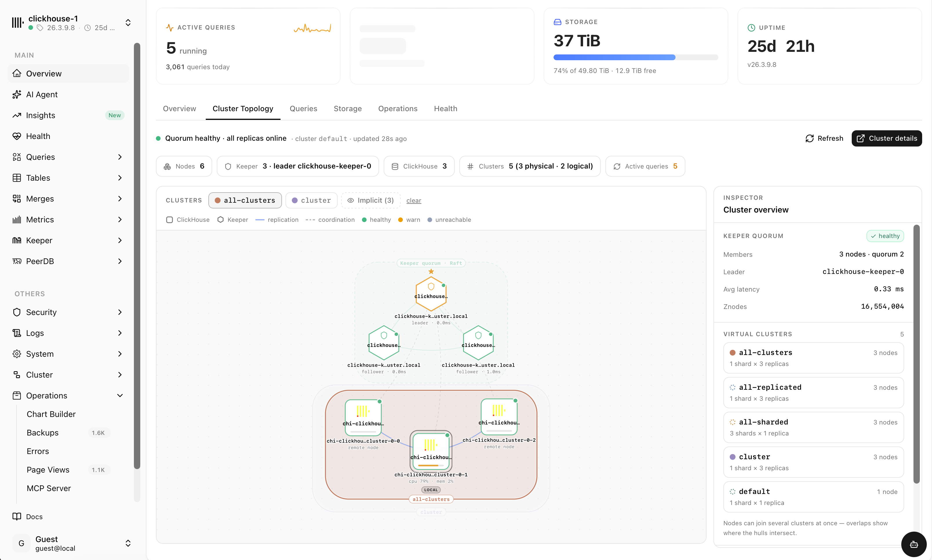Open Cluster details
The width and height of the screenshot is (932, 560).
pyautogui.click(x=887, y=138)
